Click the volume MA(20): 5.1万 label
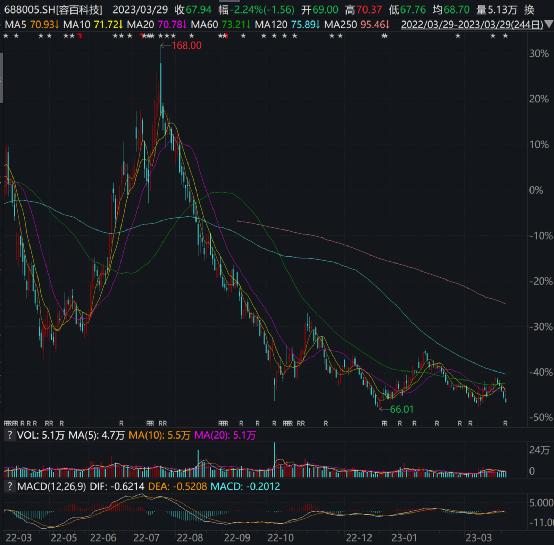The height and width of the screenshot is (545, 554). pyautogui.click(x=225, y=435)
